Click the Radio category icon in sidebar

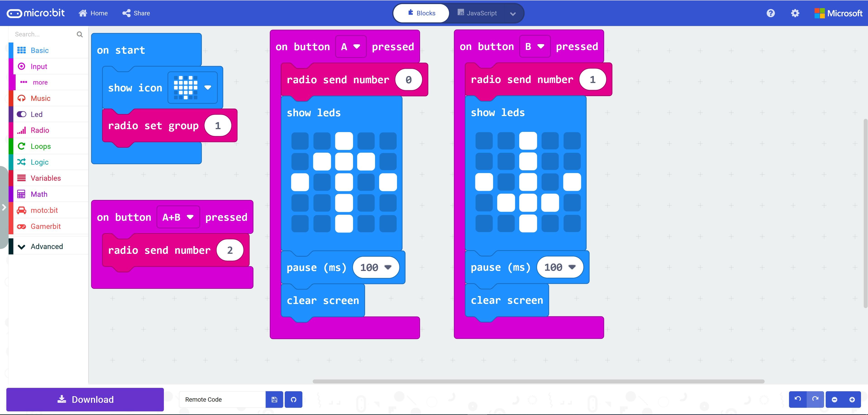pyautogui.click(x=21, y=130)
